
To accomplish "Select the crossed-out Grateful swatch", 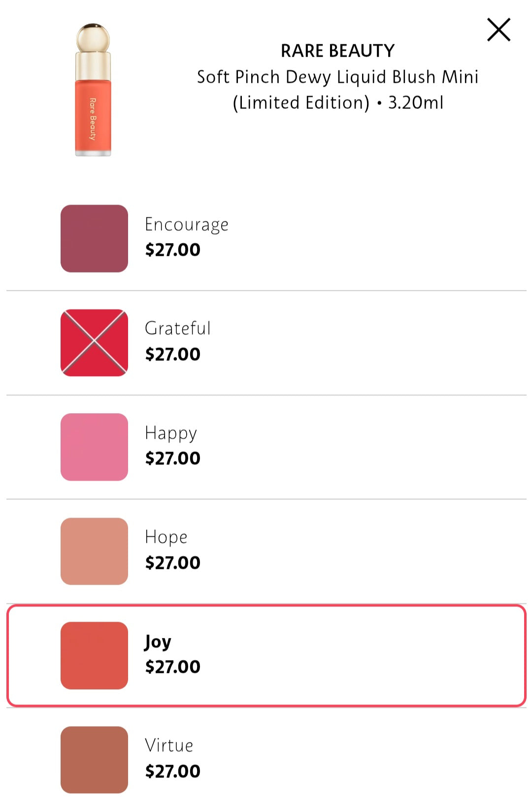I will (x=94, y=343).
